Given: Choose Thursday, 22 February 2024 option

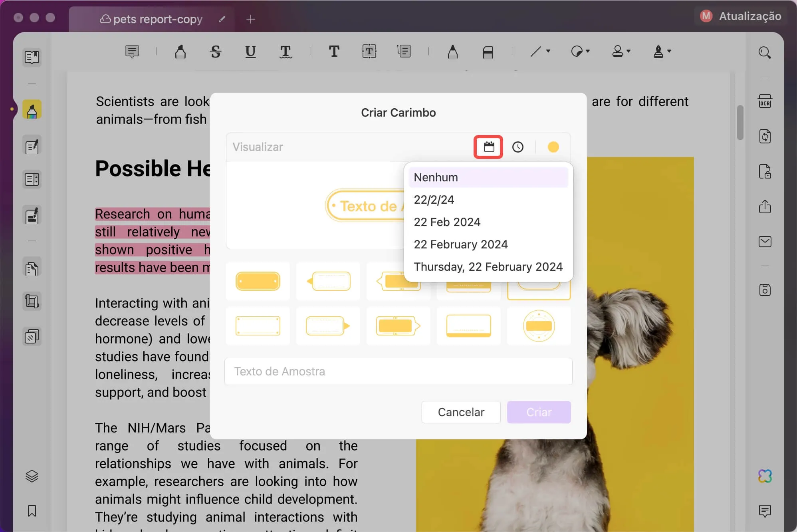Looking at the screenshot, I should tap(488, 267).
